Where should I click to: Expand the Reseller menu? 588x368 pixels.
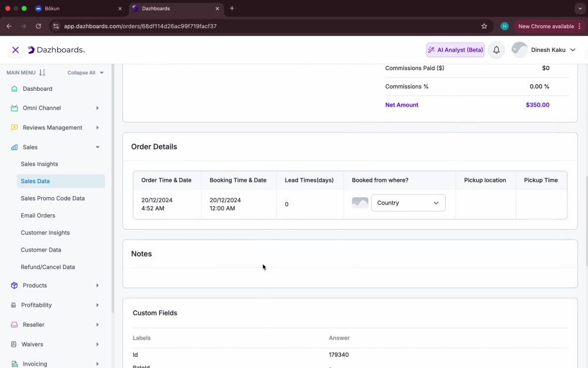click(x=98, y=325)
